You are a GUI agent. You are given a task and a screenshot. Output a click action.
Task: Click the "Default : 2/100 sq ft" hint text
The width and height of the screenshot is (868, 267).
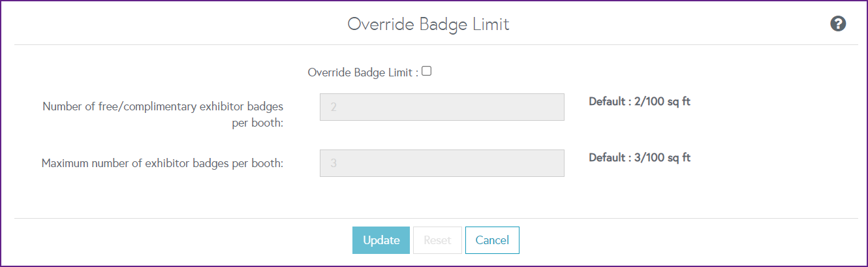[x=640, y=102]
